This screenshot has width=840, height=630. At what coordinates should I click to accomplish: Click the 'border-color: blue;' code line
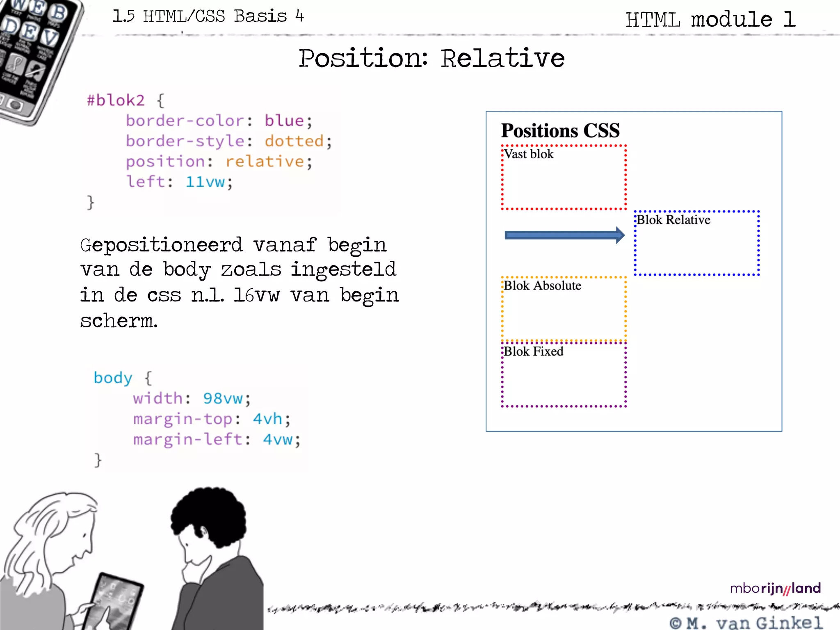click(x=219, y=121)
